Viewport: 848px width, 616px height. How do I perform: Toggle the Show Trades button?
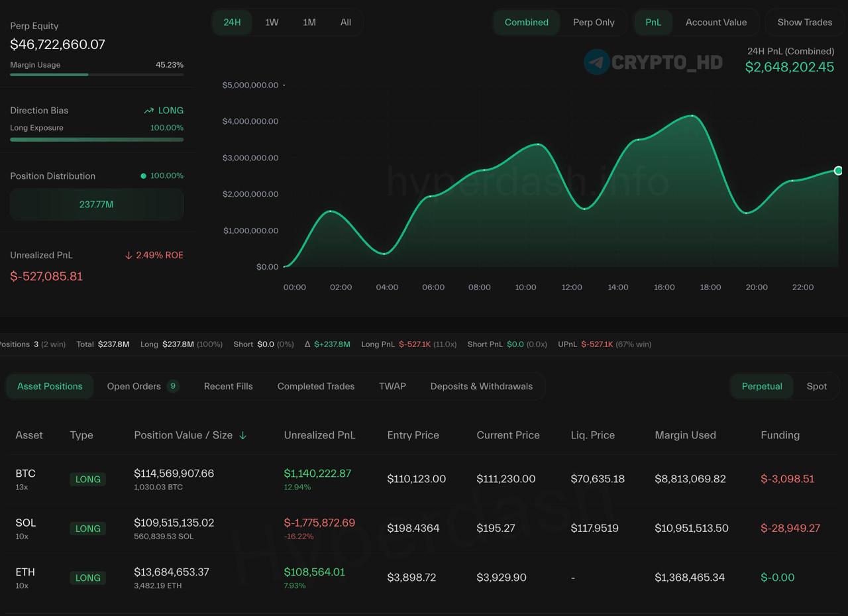click(x=804, y=23)
